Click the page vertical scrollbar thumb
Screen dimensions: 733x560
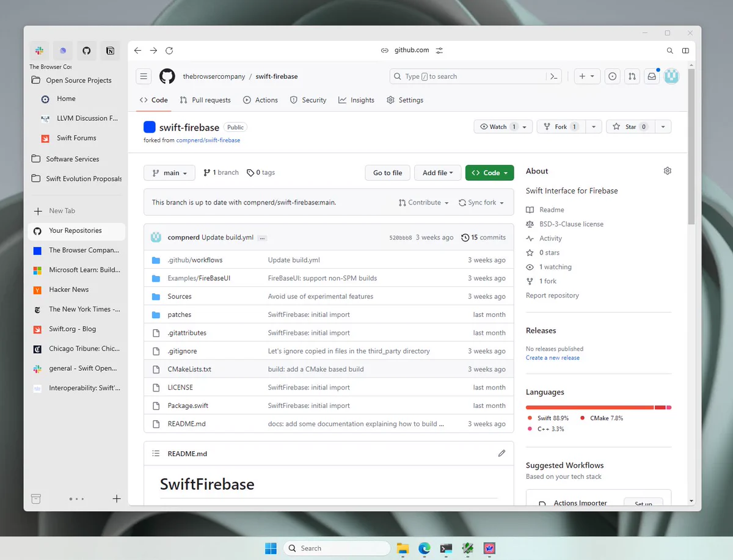click(x=691, y=147)
